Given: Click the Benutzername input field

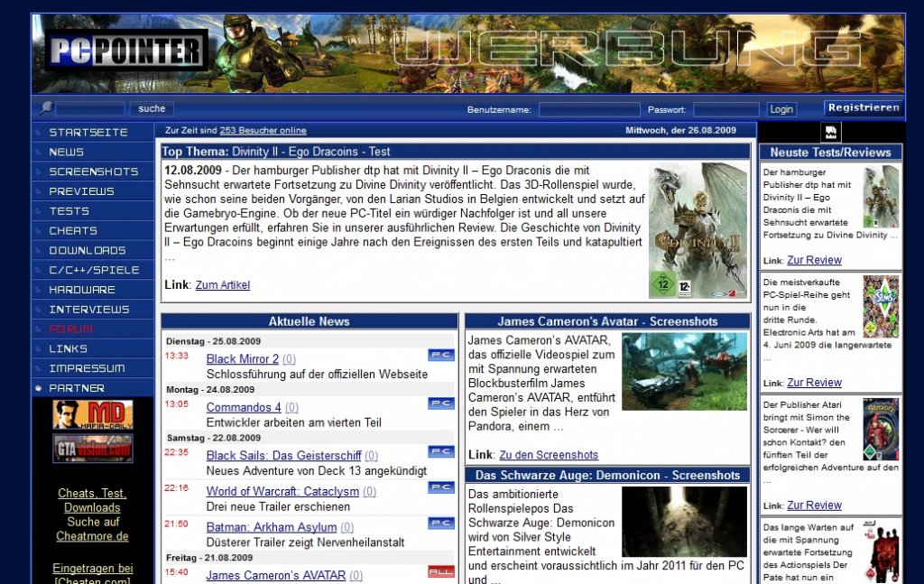Looking at the screenshot, I should coord(589,109).
